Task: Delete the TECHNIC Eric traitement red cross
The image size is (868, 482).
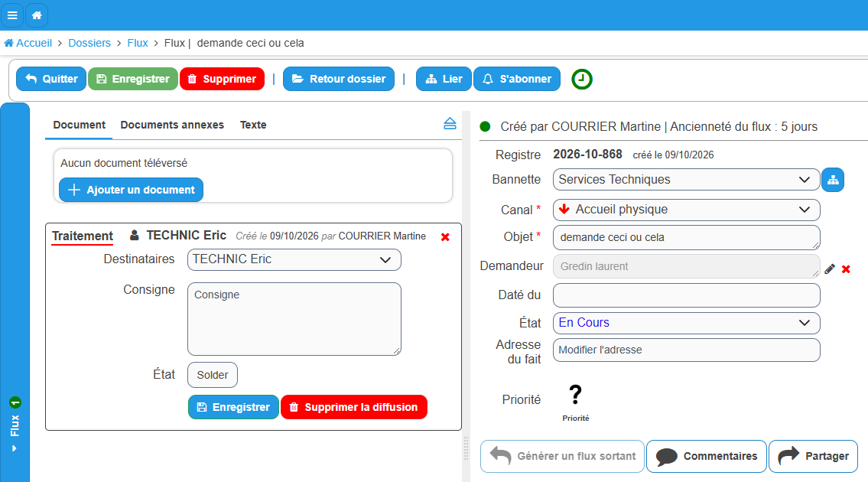Action: click(x=445, y=237)
